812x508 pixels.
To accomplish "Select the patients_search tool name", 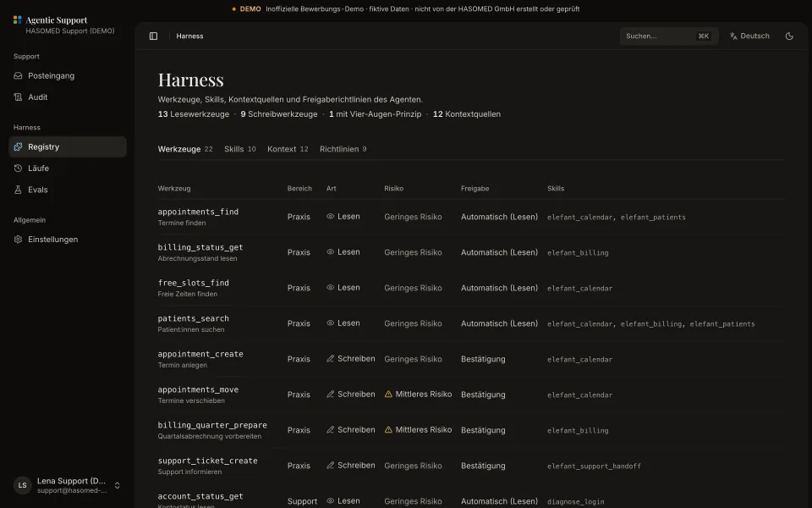I will click(x=193, y=318).
